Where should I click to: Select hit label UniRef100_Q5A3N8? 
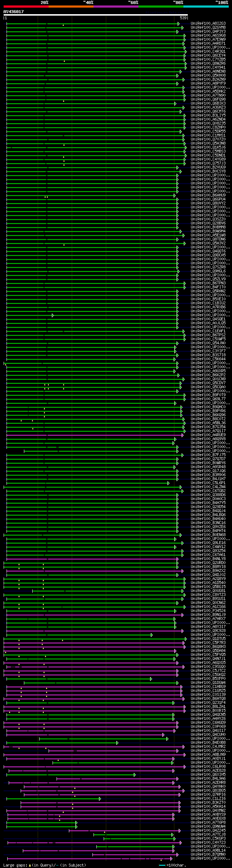click(x=208, y=143)
